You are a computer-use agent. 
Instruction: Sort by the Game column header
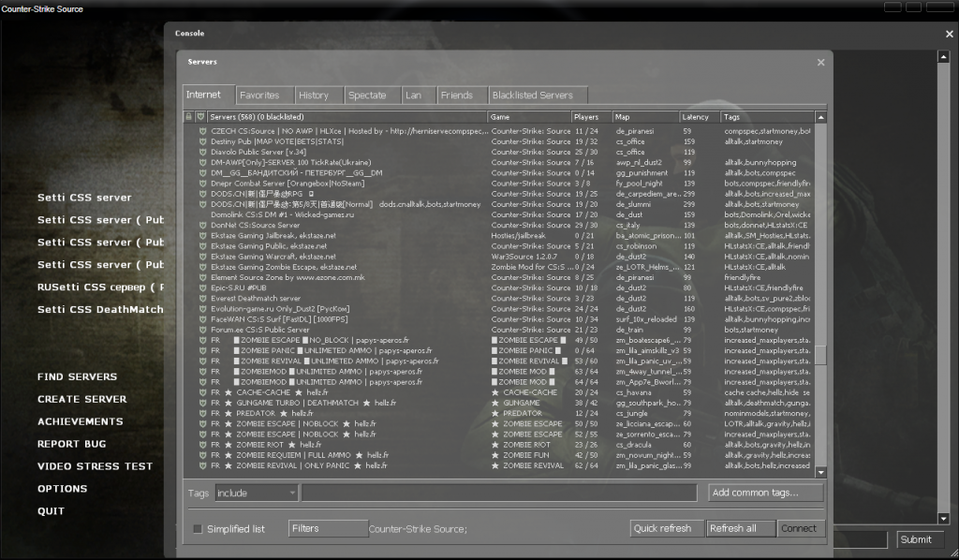tap(529, 117)
